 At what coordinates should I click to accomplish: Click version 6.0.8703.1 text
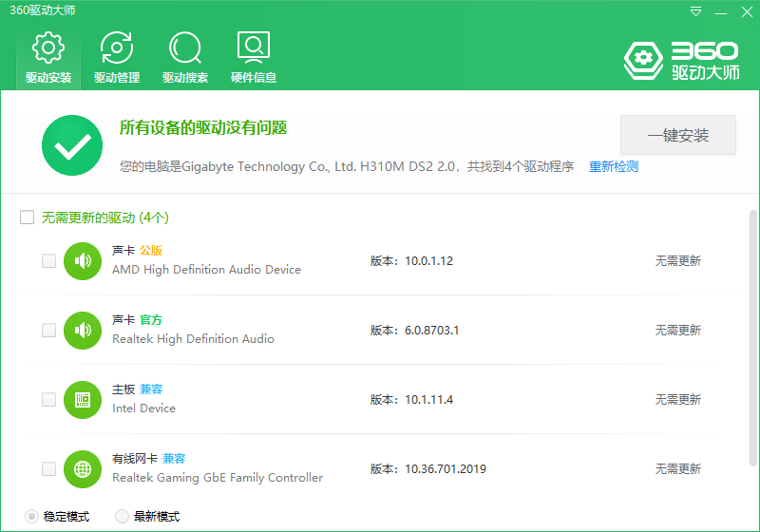click(x=432, y=331)
